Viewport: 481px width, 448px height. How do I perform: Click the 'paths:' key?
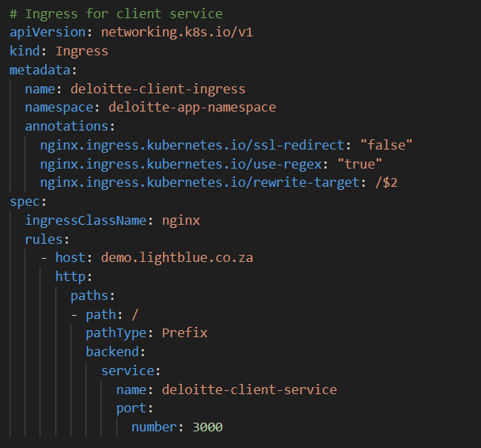tap(93, 296)
